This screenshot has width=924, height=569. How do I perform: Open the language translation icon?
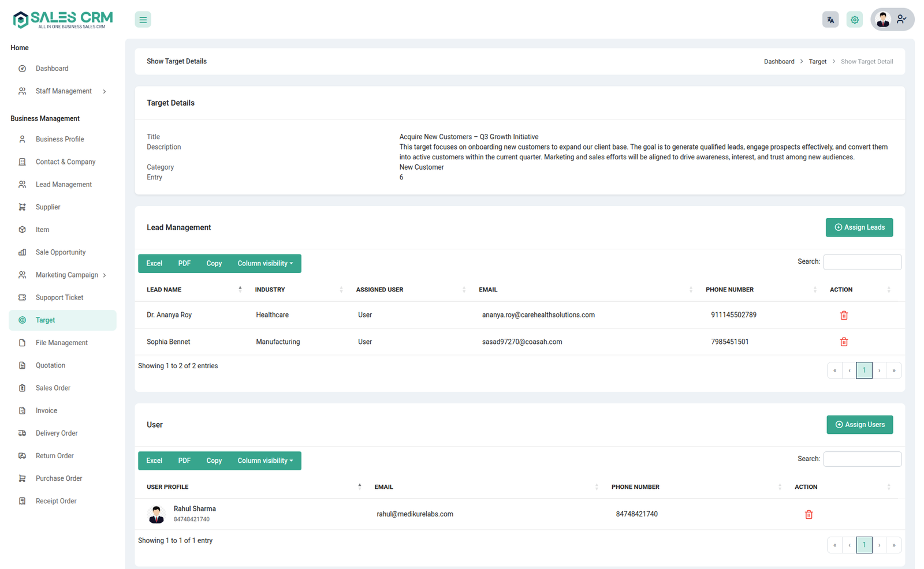[830, 20]
